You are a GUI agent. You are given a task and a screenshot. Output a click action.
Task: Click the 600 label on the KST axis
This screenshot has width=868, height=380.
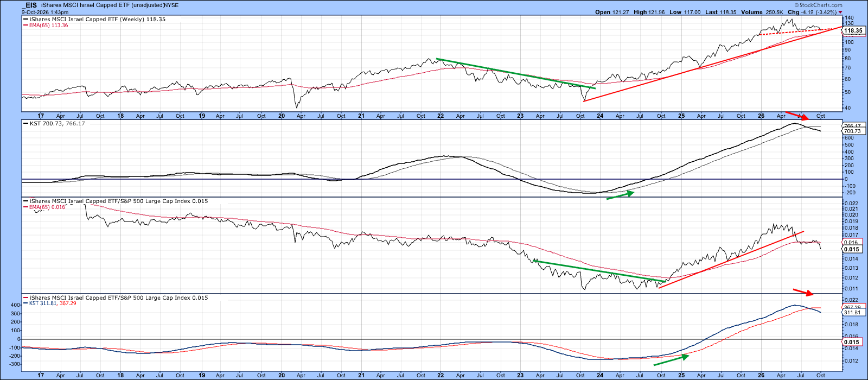[849, 138]
